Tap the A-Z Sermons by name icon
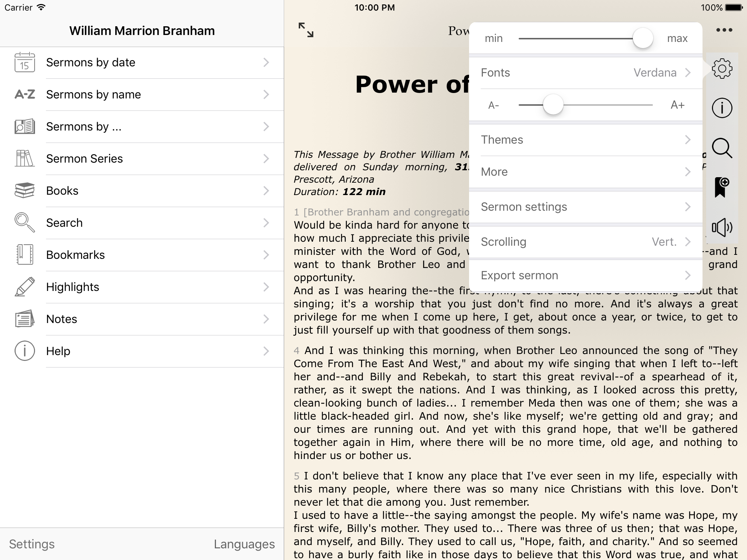 (24, 94)
